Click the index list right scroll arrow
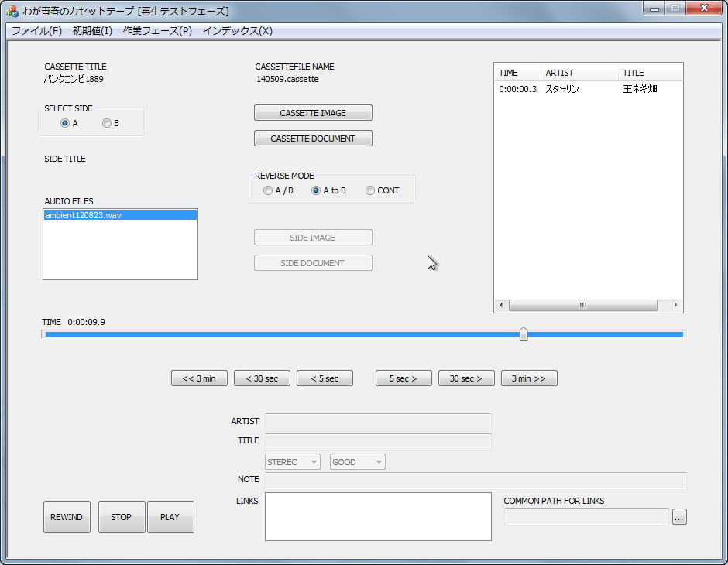The width and height of the screenshot is (728, 565). [x=675, y=305]
